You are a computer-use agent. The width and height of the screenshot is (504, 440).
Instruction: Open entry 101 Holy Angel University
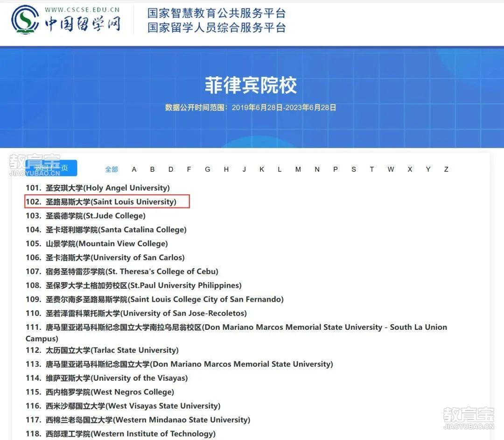point(98,188)
